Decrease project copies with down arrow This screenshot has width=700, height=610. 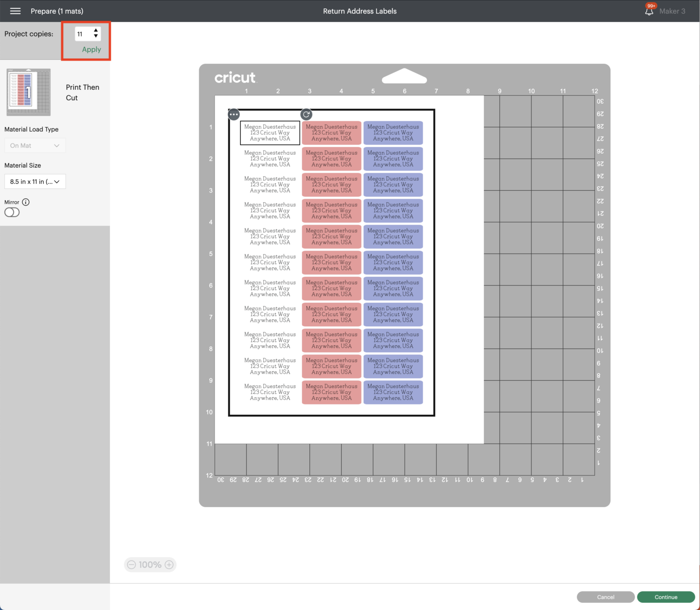pos(96,36)
